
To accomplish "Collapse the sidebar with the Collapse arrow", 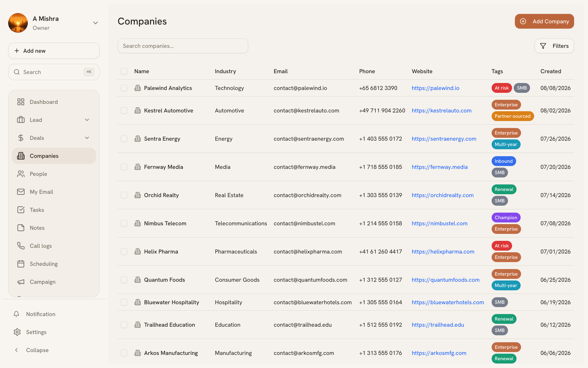I will 17,350.
